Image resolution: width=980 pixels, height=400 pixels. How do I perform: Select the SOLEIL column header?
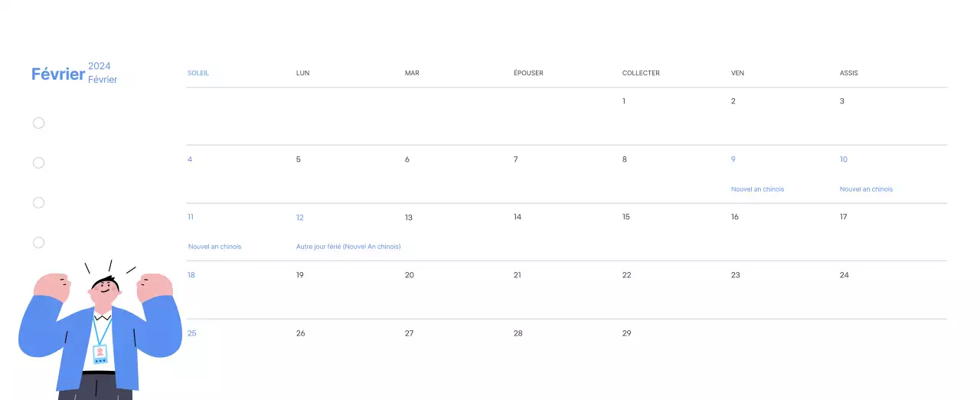pos(198,74)
